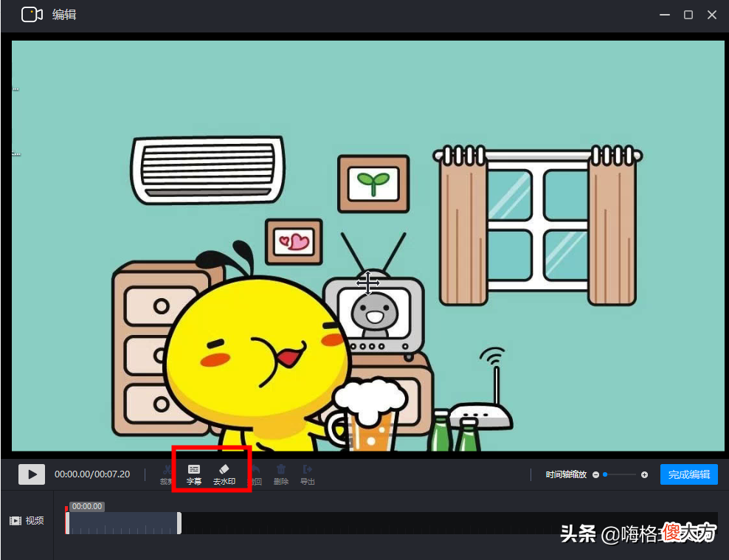Select the video clip on the timeline
Viewport: 729px width, 560px height.
point(123,523)
